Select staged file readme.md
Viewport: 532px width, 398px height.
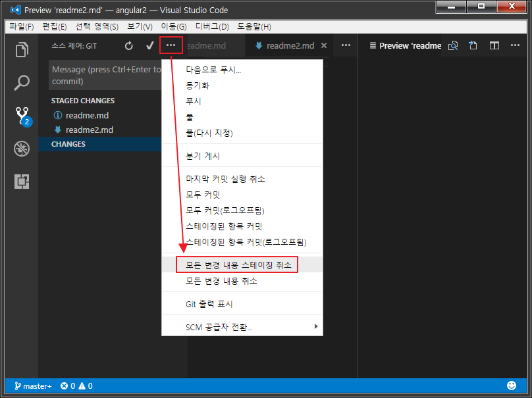point(87,115)
